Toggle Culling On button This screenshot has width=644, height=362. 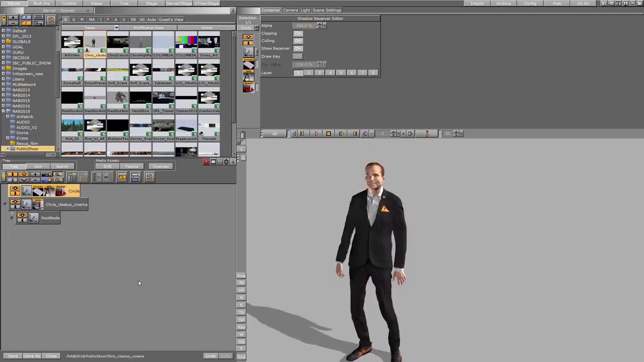(298, 41)
